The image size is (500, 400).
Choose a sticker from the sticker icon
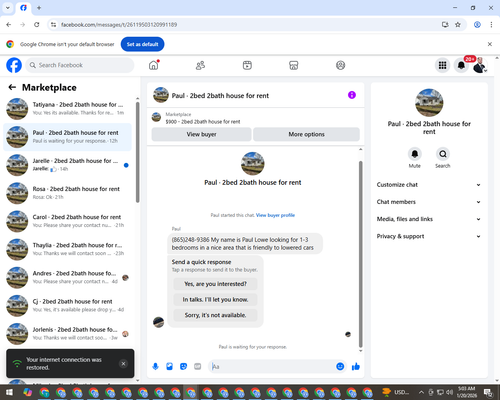(x=183, y=367)
